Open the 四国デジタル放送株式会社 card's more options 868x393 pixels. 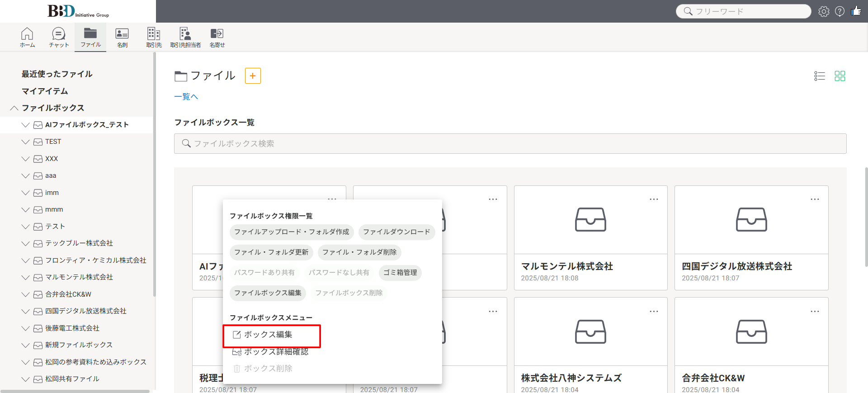815,199
